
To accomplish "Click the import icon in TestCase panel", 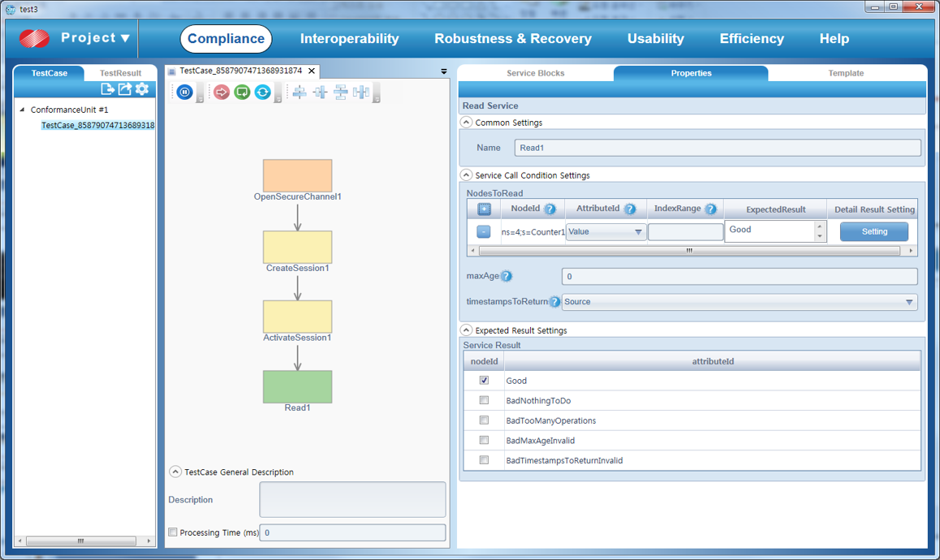I will click(107, 89).
